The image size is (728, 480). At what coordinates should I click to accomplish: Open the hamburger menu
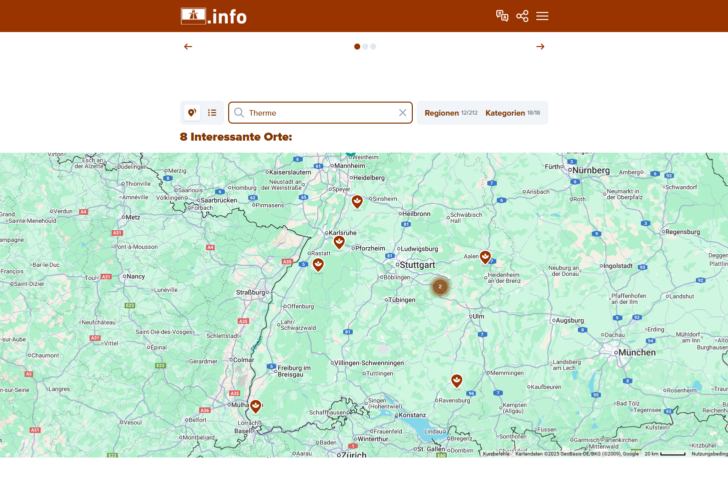tap(542, 16)
